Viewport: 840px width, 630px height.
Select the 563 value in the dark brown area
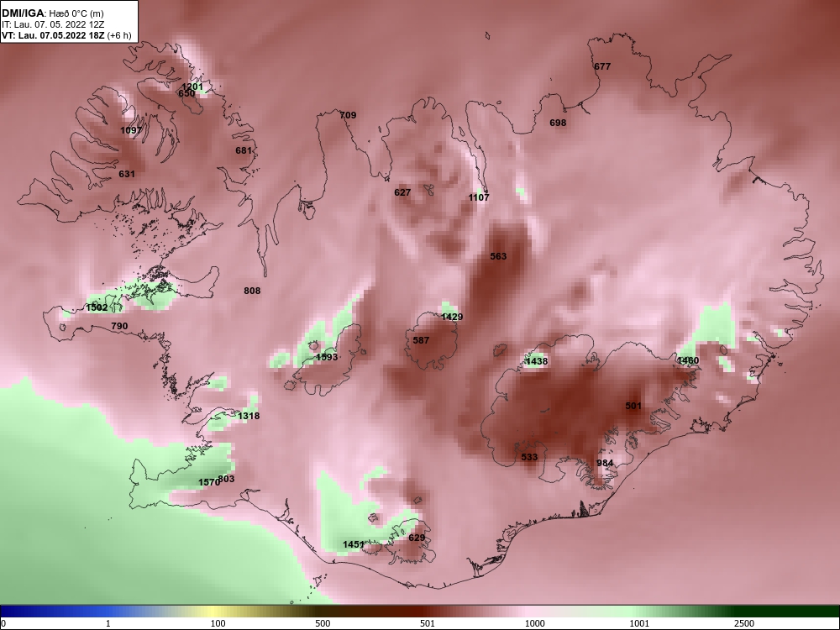[x=498, y=256]
